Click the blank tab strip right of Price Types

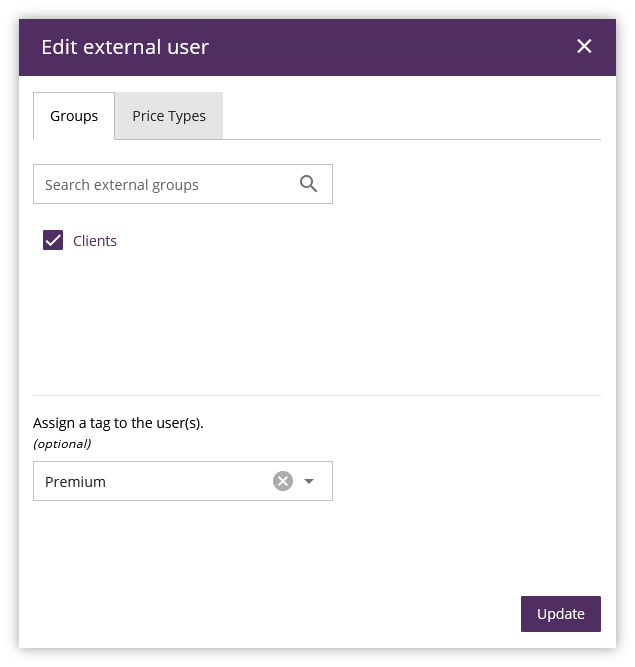point(410,116)
